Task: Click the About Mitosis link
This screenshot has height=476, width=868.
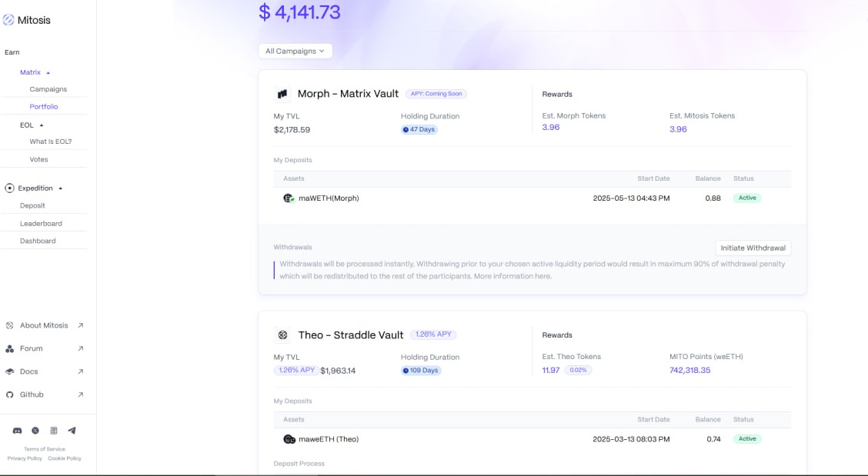Action: coord(44,325)
